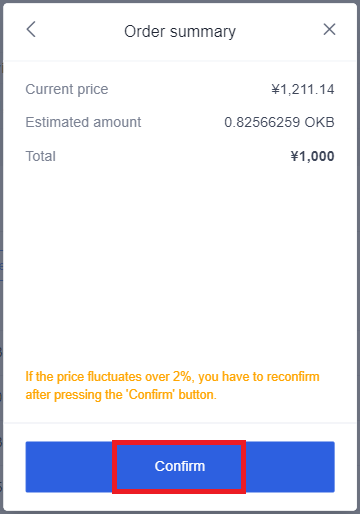Click the 2% figure in the warning
This screenshot has height=514, width=360.
pyautogui.click(x=182, y=377)
